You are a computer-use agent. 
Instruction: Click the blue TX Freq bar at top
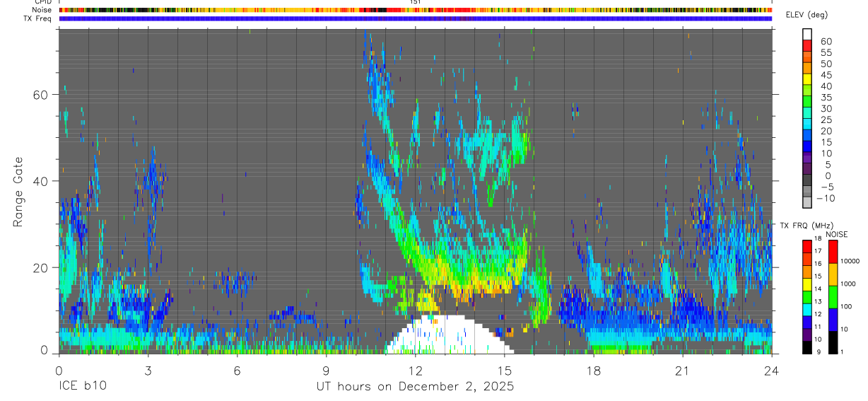tap(416, 18)
